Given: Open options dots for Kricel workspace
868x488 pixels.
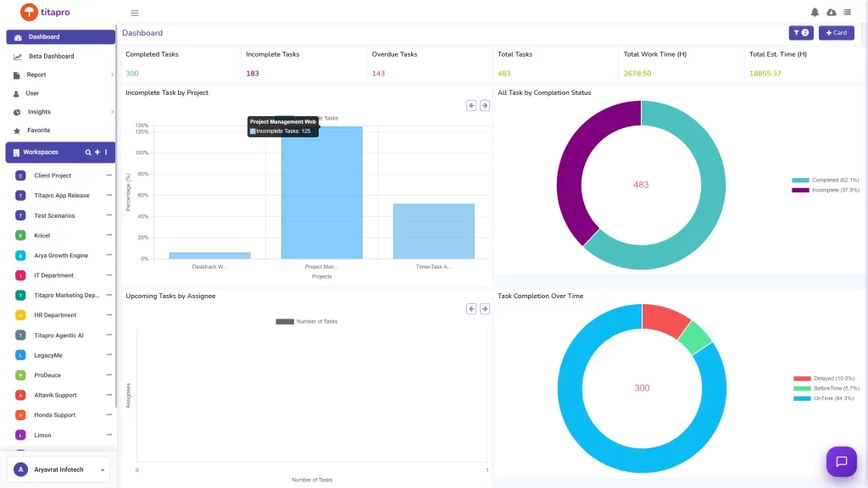Looking at the screenshot, I should [x=109, y=236].
